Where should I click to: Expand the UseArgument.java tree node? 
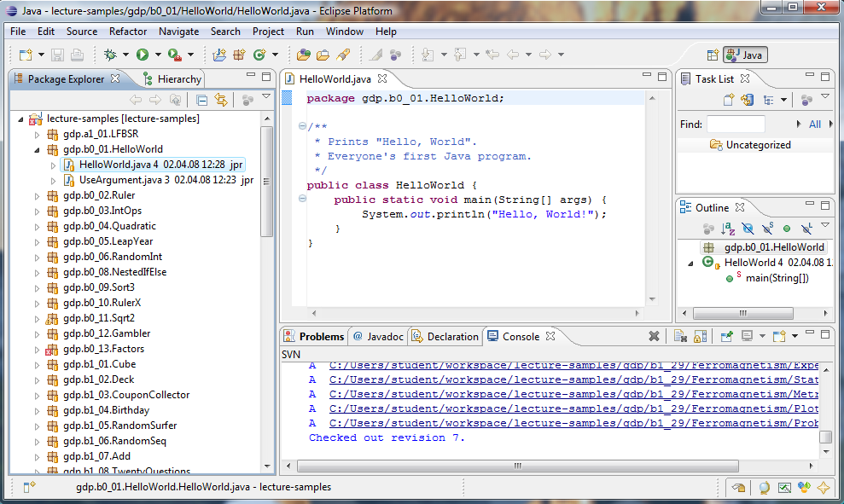pos(53,181)
